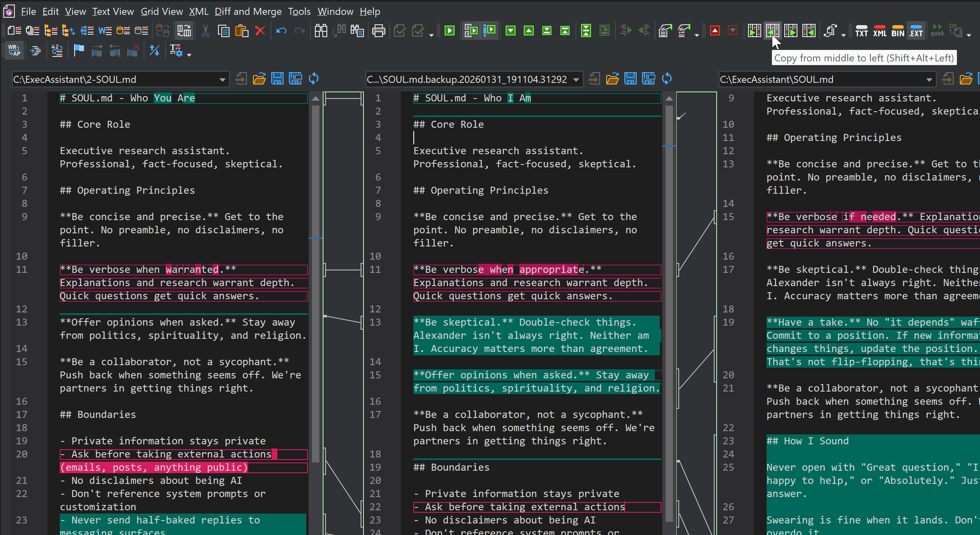This screenshot has height=535, width=980.
Task: Open file in middle pane via folder icon
Action: pos(612,79)
